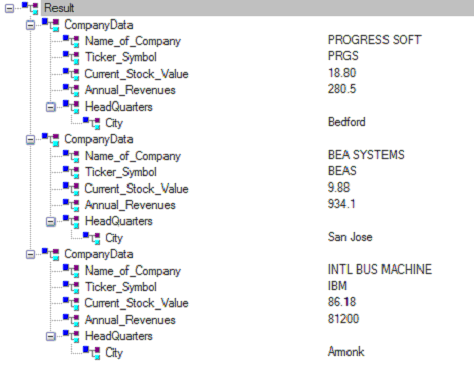This screenshot has width=474, height=371.
Task: Click the value Armonk
Action: [x=346, y=352]
